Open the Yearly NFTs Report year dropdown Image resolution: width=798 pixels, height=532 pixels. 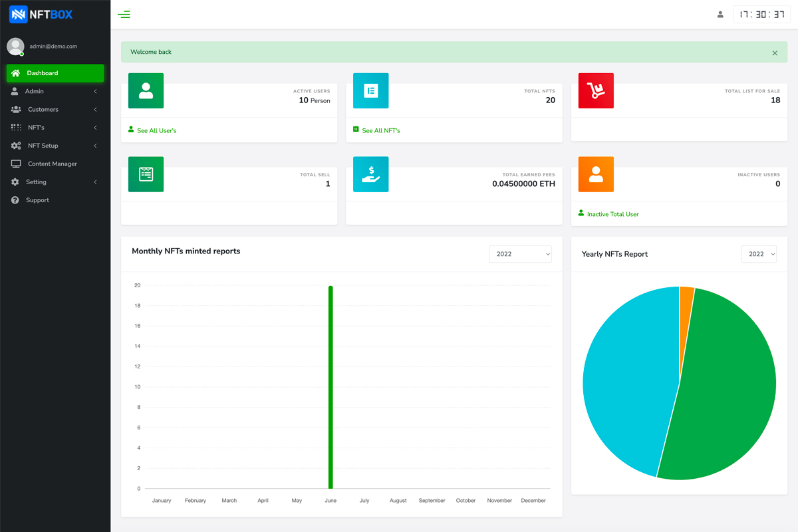coord(759,254)
